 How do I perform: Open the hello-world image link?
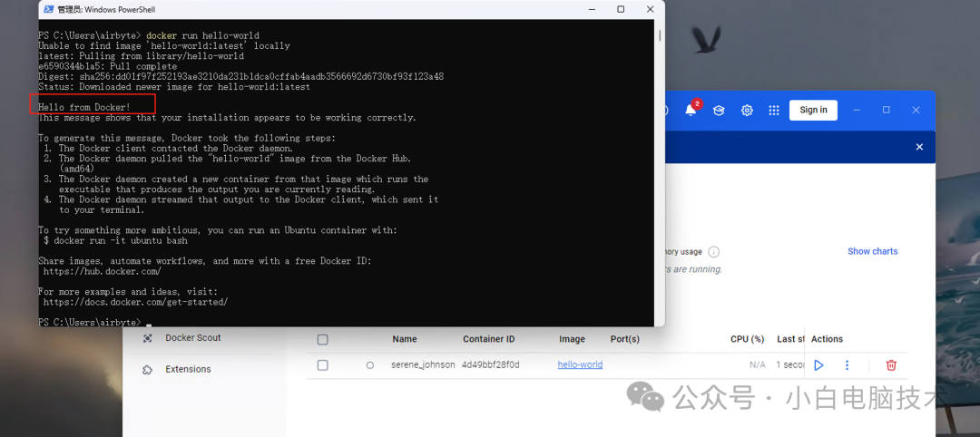(580, 364)
